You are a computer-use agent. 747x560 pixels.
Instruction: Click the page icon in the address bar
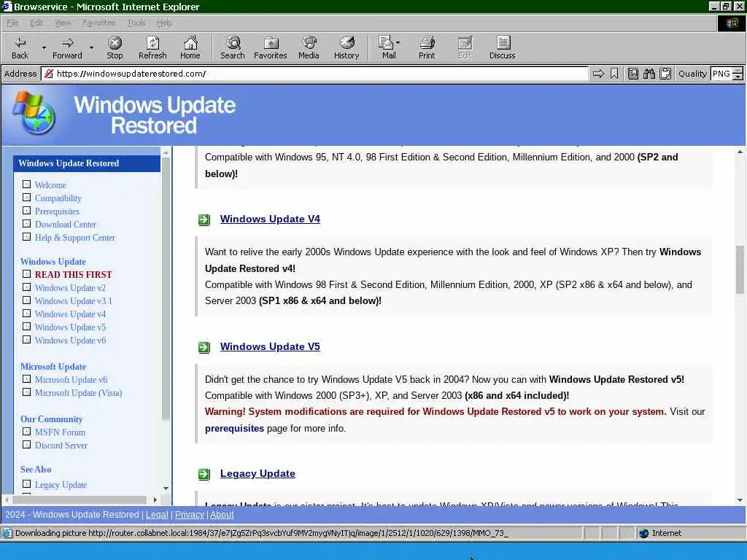(49, 74)
